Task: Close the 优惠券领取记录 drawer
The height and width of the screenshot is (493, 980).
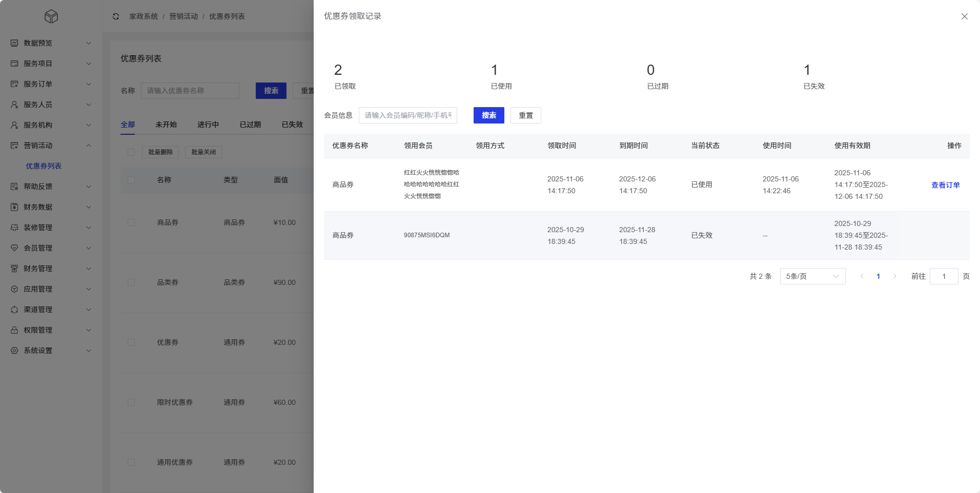Action: click(x=964, y=16)
